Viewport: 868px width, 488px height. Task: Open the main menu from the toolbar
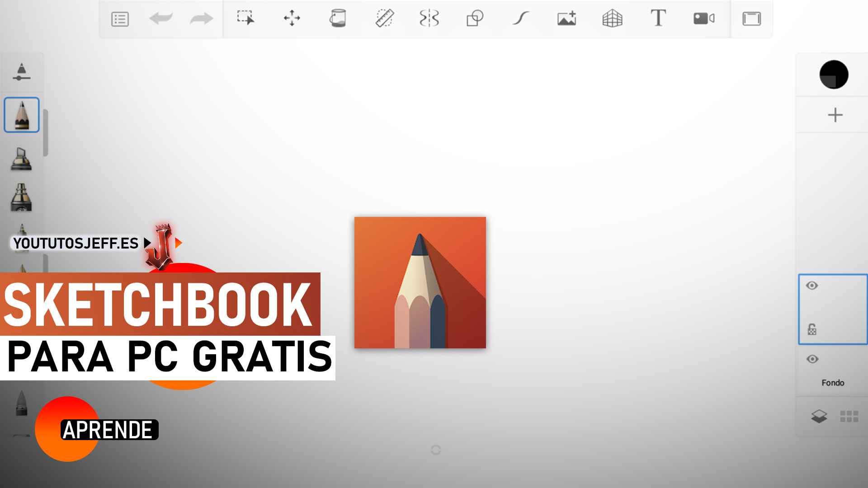coord(119,19)
